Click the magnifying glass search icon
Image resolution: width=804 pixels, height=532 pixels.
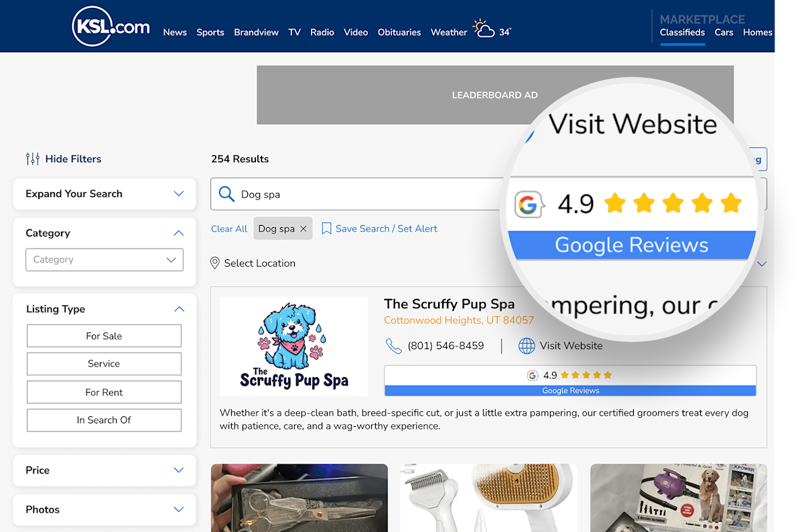pyautogui.click(x=226, y=194)
